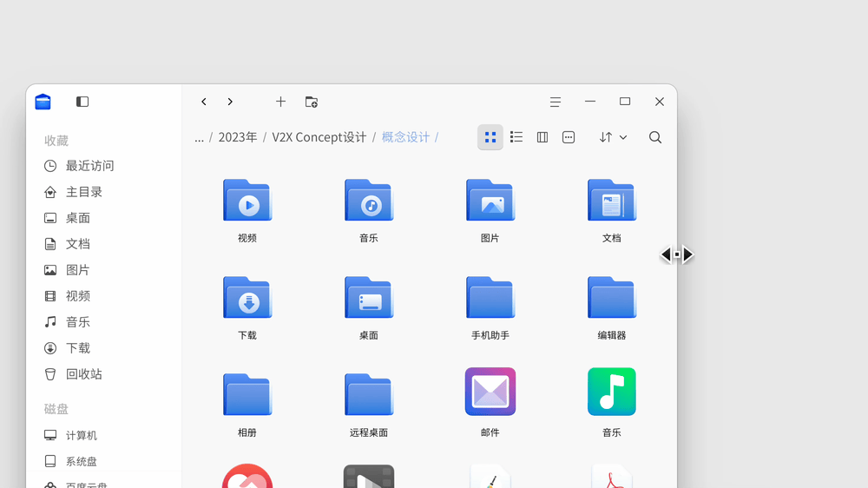The height and width of the screenshot is (488, 868).
Task: Select the 编辑器 folder
Action: pos(612,298)
